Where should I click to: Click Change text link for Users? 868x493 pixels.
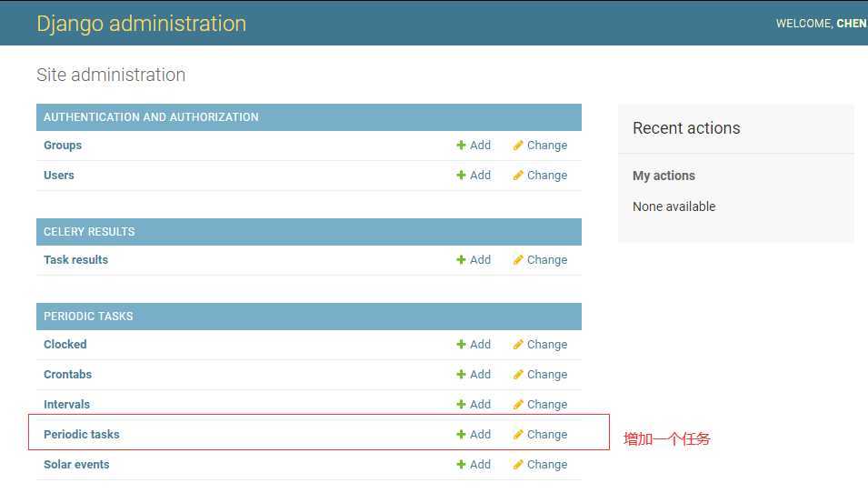tap(547, 175)
